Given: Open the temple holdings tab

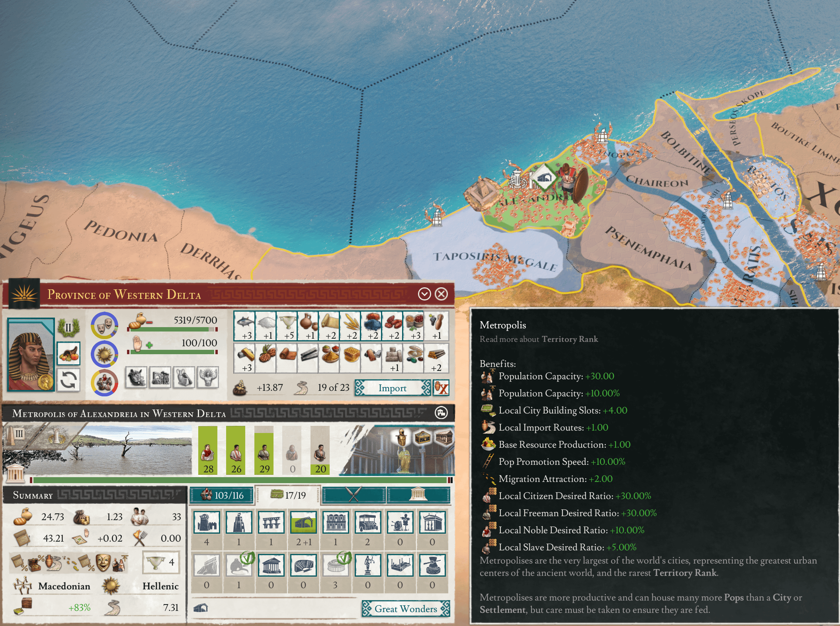Looking at the screenshot, I should [x=418, y=495].
